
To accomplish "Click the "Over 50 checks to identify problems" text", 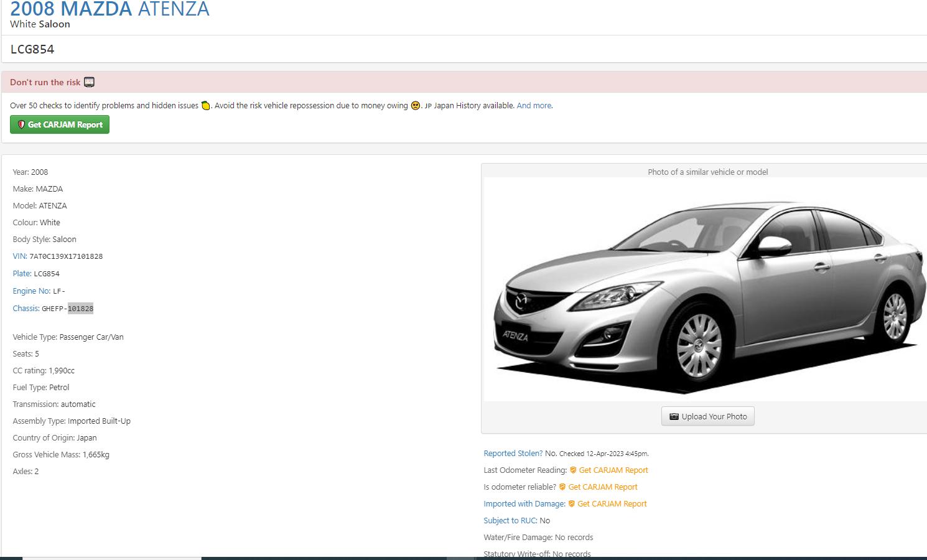I will coord(104,106).
